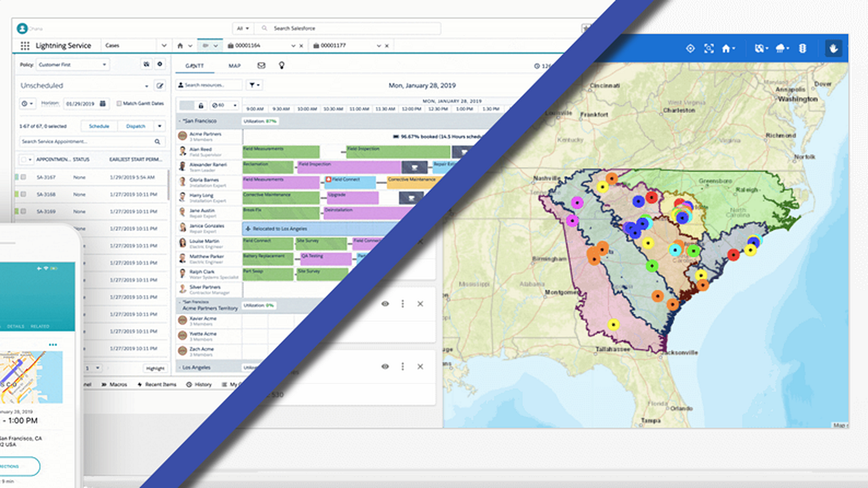Image resolution: width=868 pixels, height=488 pixels.
Task: Open more options on lower card
Action: tap(403, 367)
